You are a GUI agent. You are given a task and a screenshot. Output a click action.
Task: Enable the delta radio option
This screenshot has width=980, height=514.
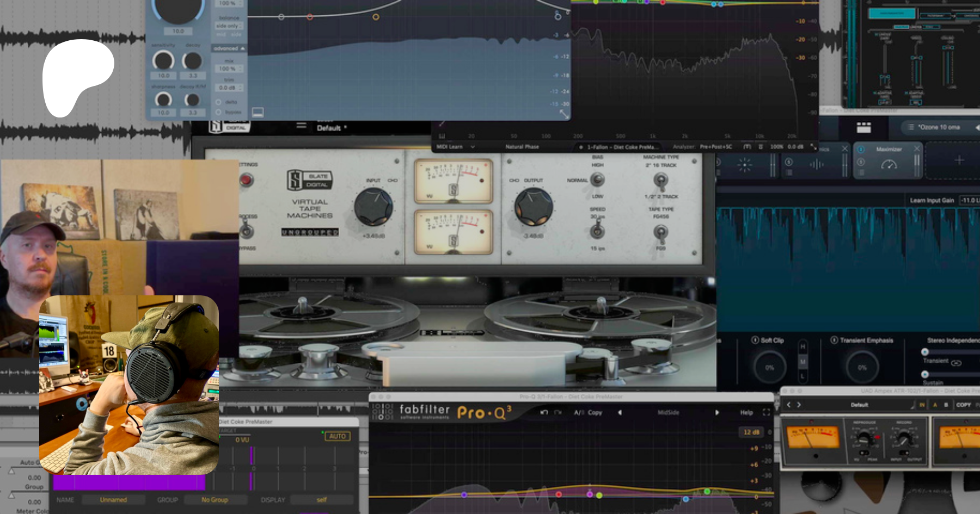pyautogui.click(x=218, y=102)
